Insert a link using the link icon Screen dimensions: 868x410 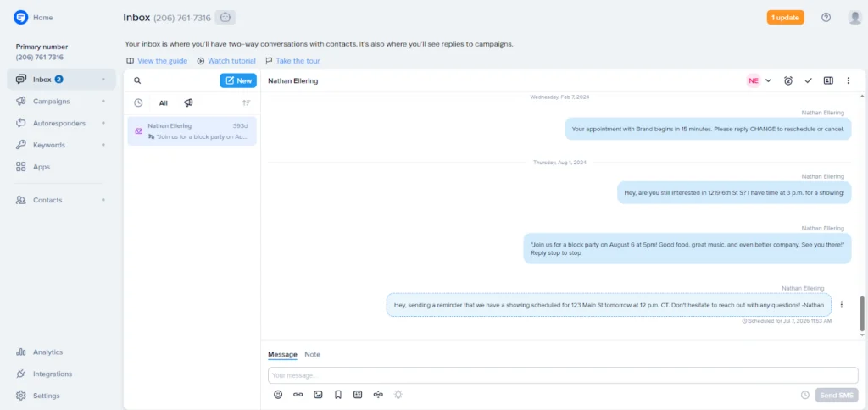(x=298, y=395)
